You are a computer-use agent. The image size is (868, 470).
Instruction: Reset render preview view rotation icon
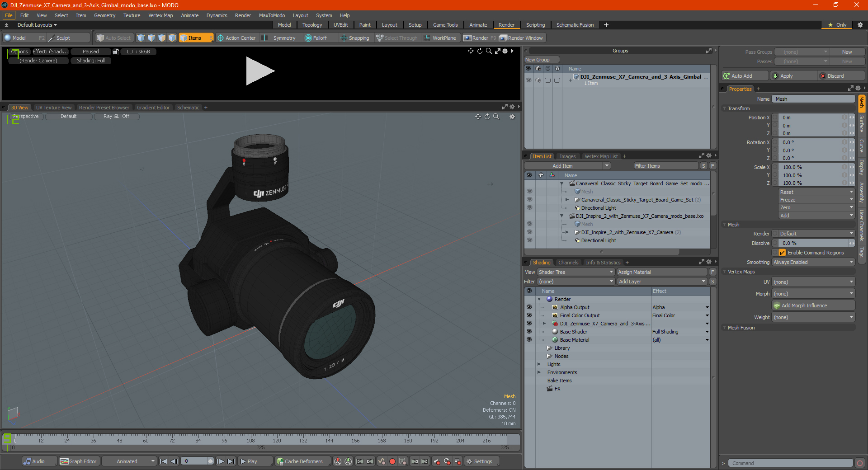point(480,51)
